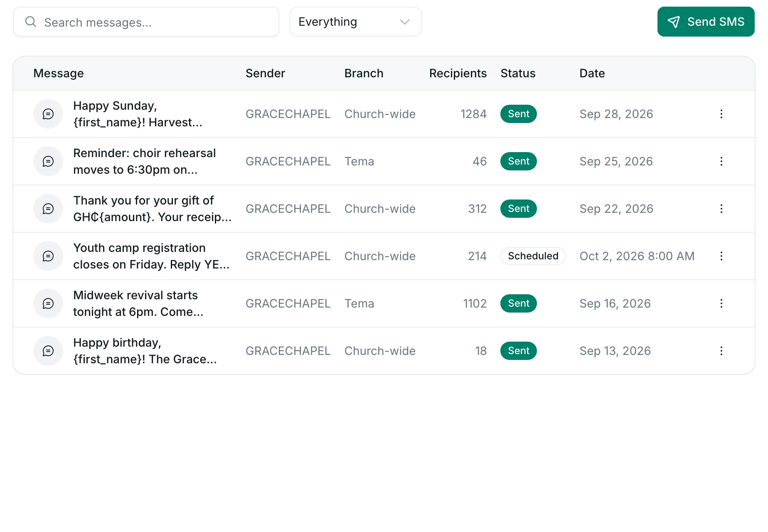768x532 pixels.
Task: Click date Oct 2, 2026 8:00 AM
Action: (x=637, y=256)
